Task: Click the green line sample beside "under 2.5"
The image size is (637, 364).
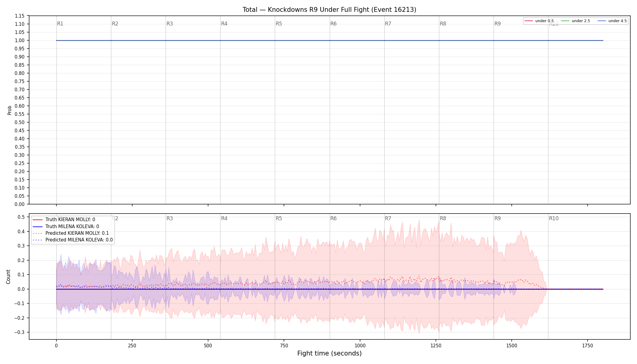Action: (565, 21)
